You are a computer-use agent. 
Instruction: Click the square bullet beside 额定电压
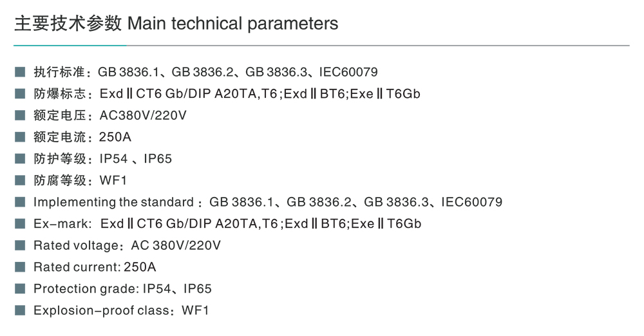20,115
